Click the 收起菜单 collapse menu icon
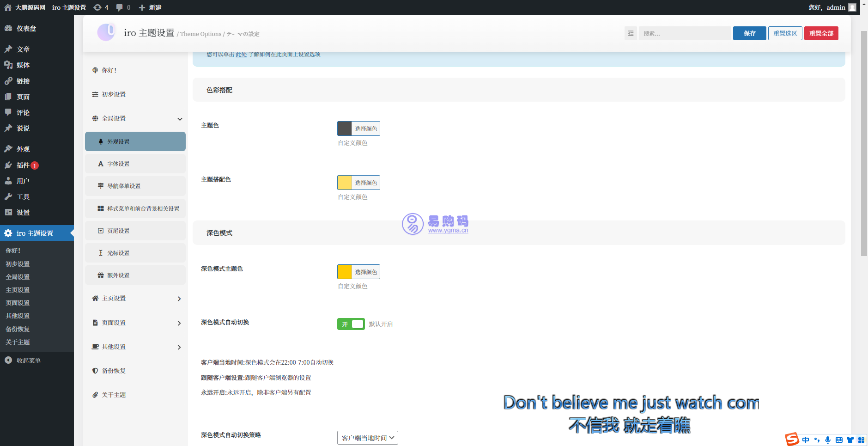Viewport: 868px width, 446px height. [8, 360]
